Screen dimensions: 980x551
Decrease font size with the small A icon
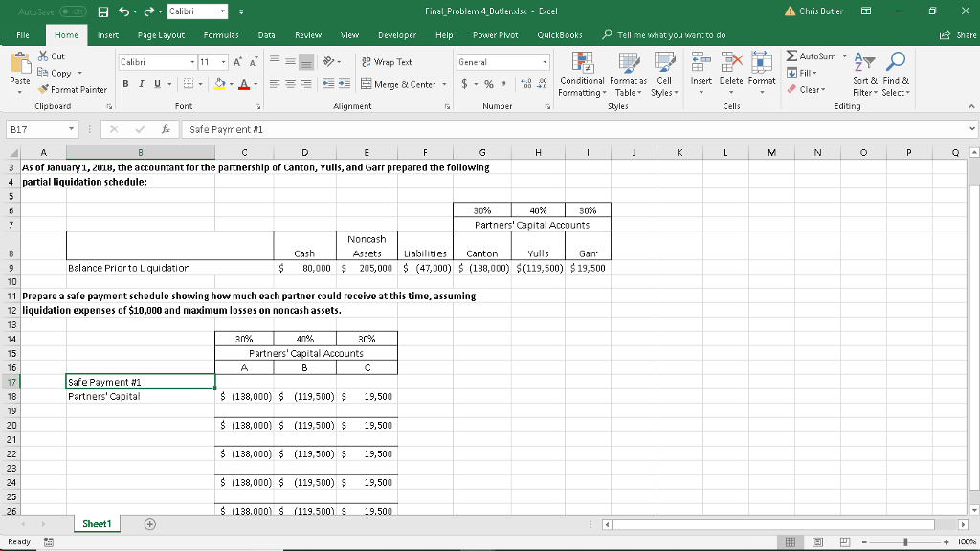point(253,62)
